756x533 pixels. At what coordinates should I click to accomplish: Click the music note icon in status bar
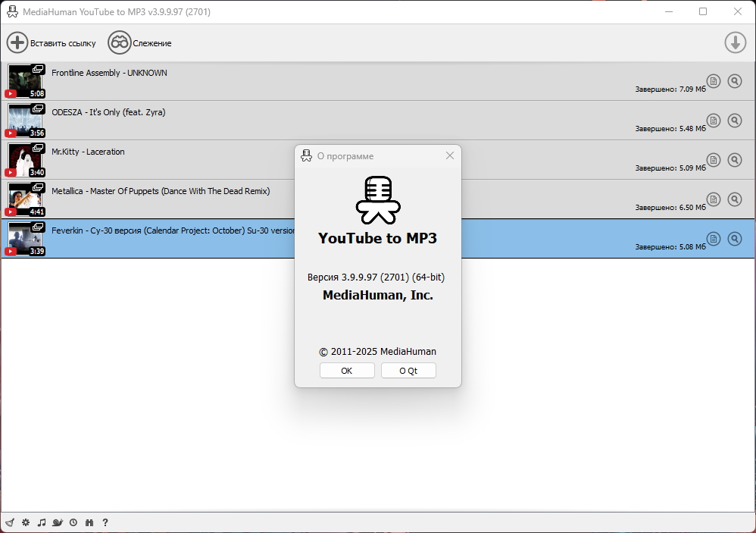tap(42, 522)
